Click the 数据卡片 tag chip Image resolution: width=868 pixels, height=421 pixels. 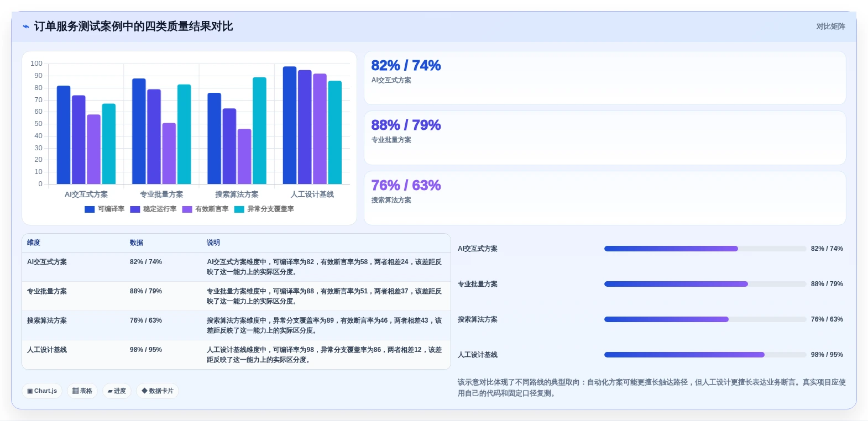click(158, 391)
